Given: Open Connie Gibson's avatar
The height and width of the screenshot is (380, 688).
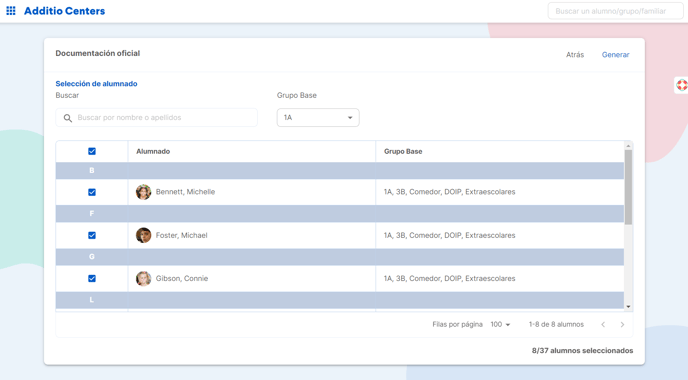Looking at the screenshot, I should pyautogui.click(x=143, y=279).
